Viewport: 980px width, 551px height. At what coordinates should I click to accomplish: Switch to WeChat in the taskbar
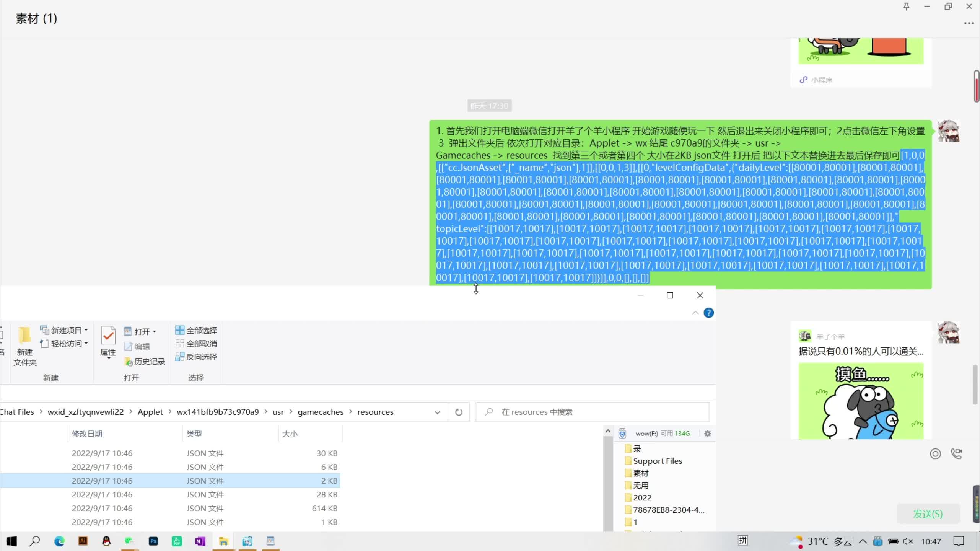pos(129,541)
